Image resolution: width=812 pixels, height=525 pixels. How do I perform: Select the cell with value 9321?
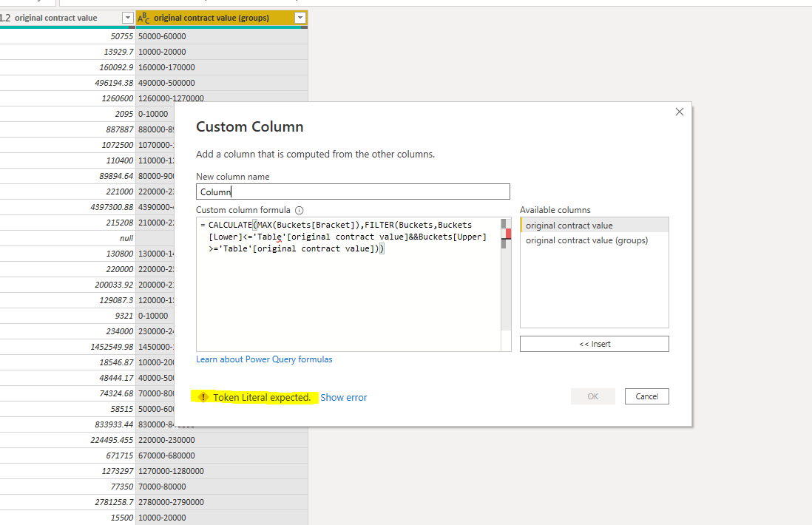pos(67,316)
